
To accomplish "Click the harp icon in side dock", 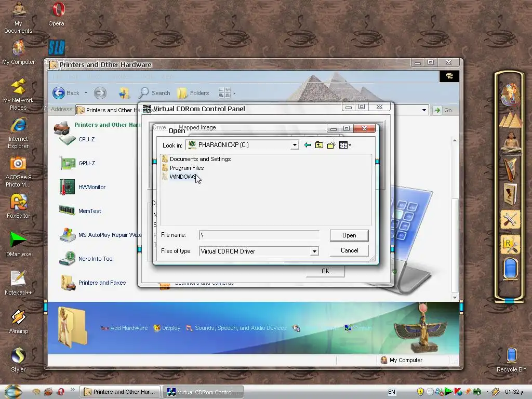I will click(510, 169).
